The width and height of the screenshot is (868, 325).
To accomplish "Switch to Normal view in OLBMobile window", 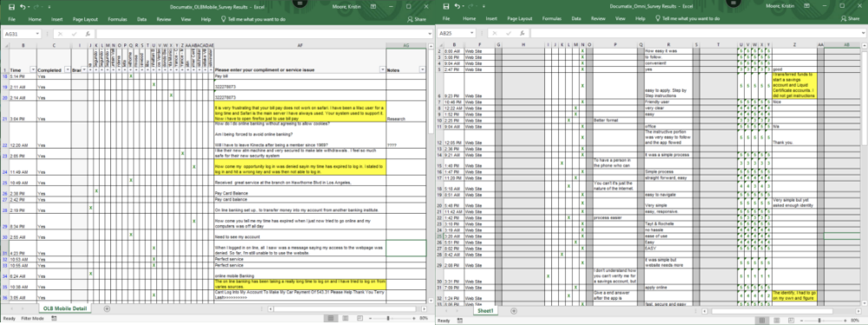I will pyautogui.click(x=331, y=318).
